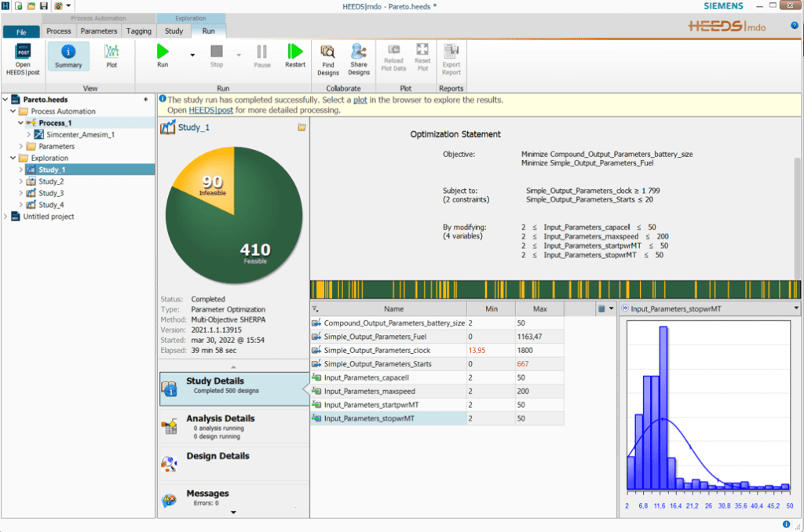Open the Run button dropdown arrow
This screenshot has width=804, height=532.
tap(192, 55)
